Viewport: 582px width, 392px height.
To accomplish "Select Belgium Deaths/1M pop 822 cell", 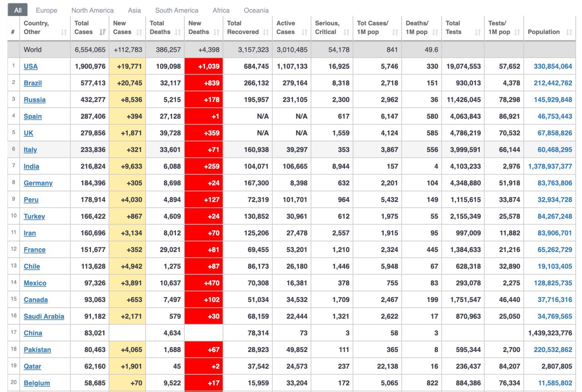I will point(422,383).
